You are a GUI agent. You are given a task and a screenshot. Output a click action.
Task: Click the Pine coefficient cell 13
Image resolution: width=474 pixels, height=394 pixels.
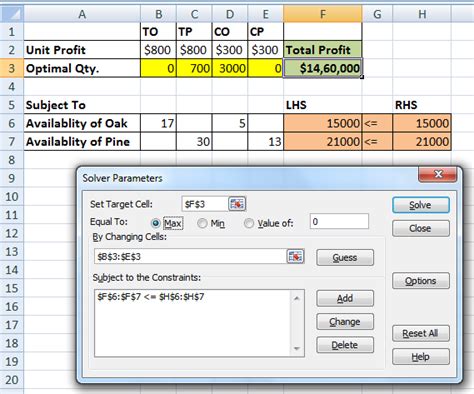(265, 142)
